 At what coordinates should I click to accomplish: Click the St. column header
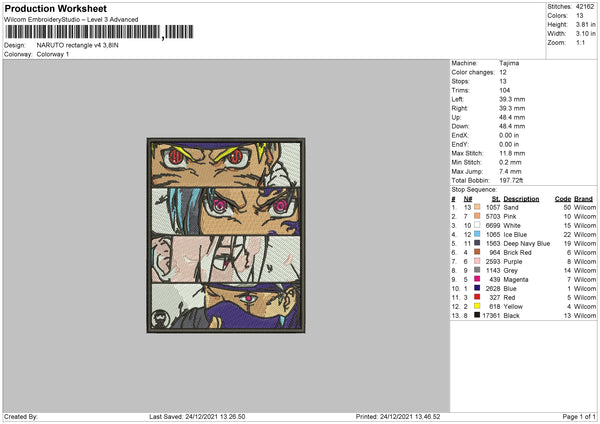(x=496, y=199)
